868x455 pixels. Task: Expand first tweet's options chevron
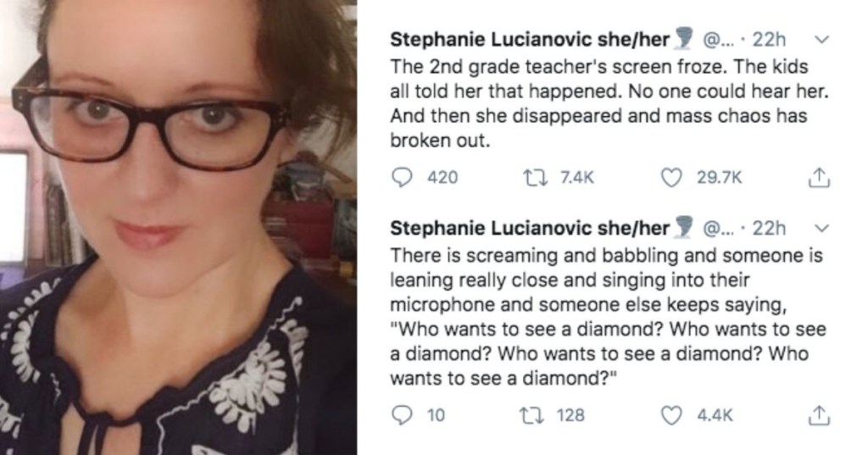pos(819,39)
